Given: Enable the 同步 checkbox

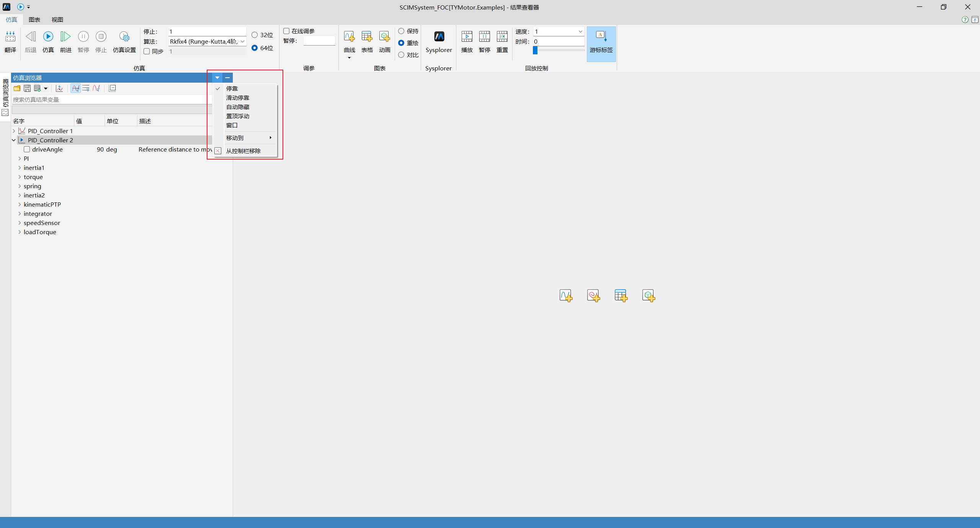Looking at the screenshot, I should [x=147, y=51].
